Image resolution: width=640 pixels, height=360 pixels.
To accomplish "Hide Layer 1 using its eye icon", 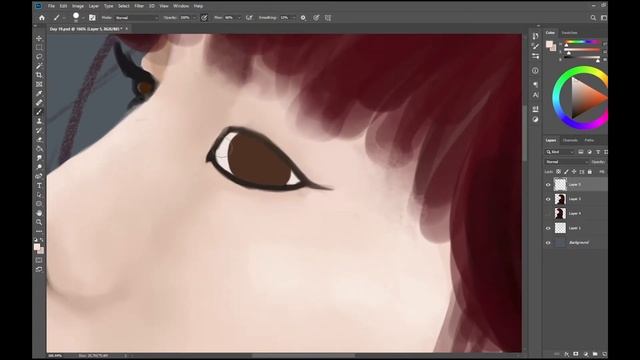I will (x=548, y=228).
